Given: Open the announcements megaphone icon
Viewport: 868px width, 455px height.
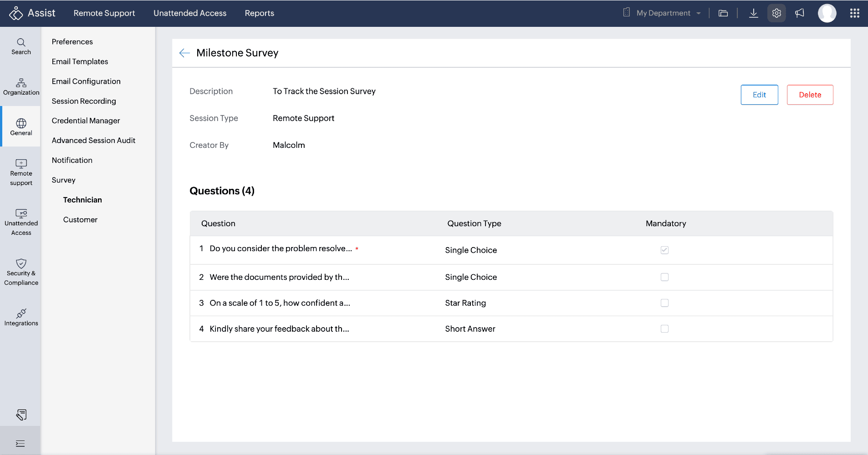Looking at the screenshot, I should (x=800, y=13).
